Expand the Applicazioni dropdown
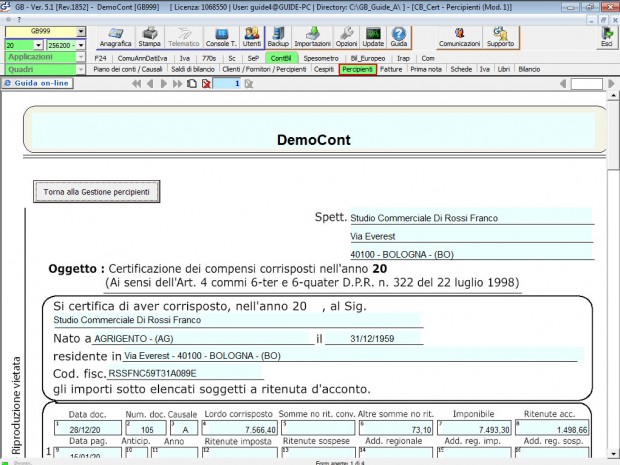Screen dimensions: 620x465 pyautogui.click(x=80, y=57)
